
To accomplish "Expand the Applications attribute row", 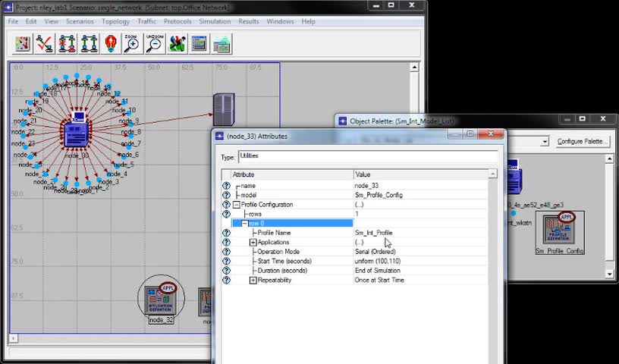I will (x=253, y=243).
